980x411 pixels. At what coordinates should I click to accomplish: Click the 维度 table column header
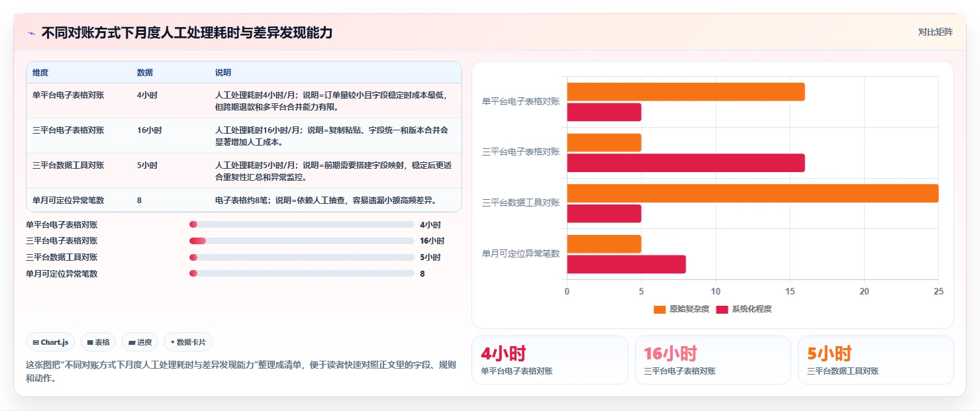(40, 73)
